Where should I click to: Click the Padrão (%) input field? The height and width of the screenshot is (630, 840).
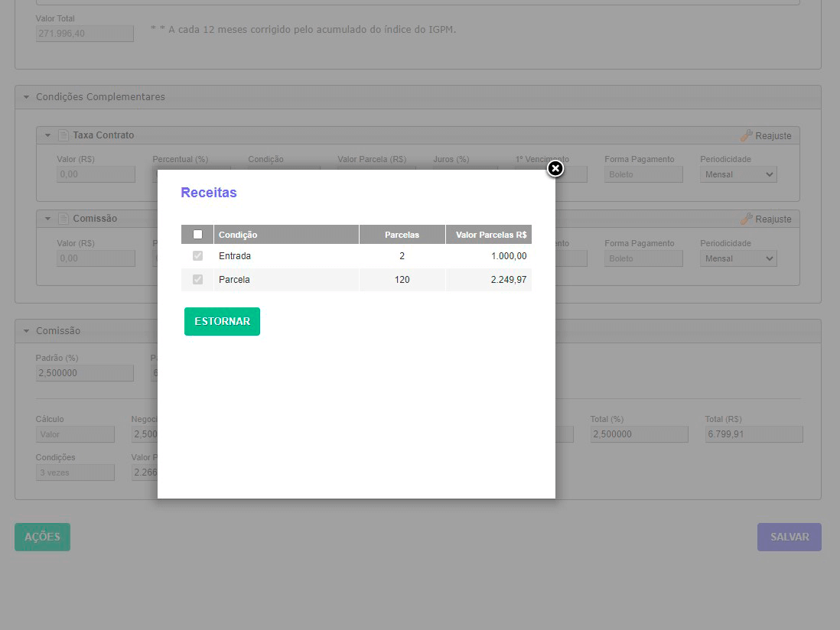click(x=84, y=373)
